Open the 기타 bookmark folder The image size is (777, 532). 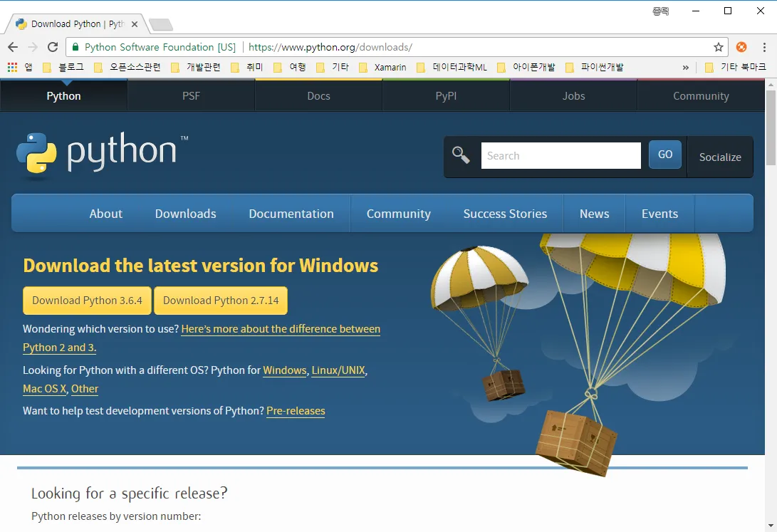[x=333, y=67]
